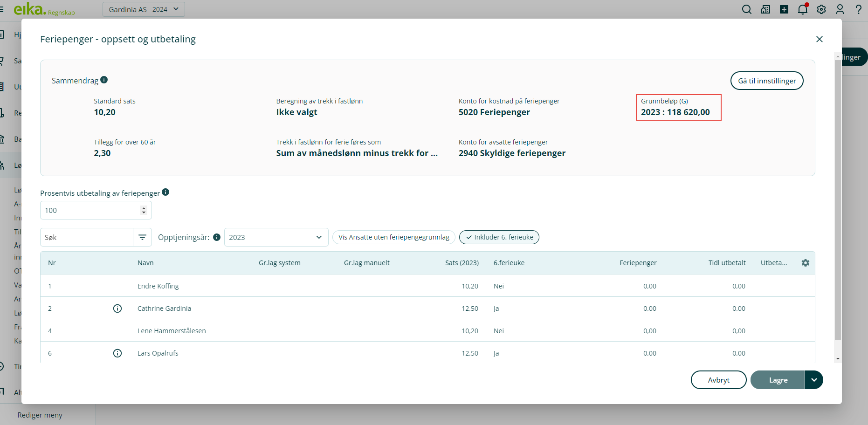
Task: Click the info icon next to Sammendrag
Action: pyautogui.click(x=104, y=80)
